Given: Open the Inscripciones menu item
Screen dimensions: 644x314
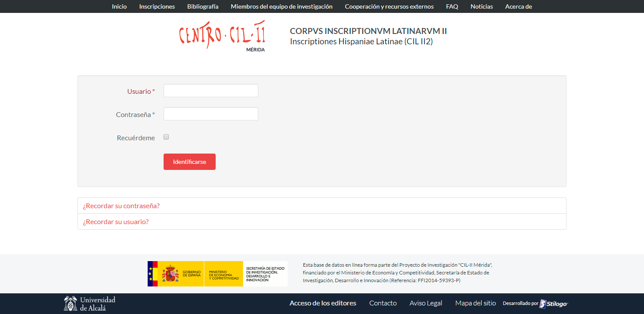Looking at the screenshot, I should click(157, 6).
